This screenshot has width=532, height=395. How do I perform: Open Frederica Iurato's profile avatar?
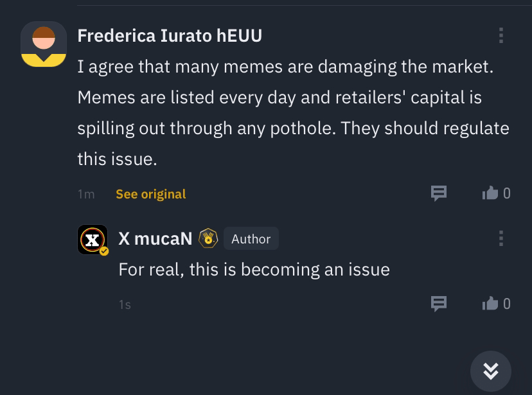(x=44, y=44)
